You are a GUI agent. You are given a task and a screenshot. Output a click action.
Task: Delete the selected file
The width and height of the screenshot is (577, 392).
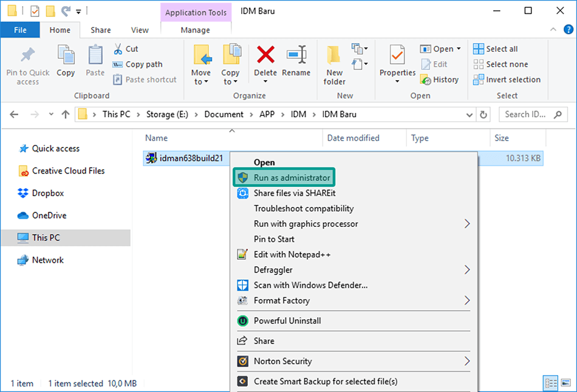point(265,55)
